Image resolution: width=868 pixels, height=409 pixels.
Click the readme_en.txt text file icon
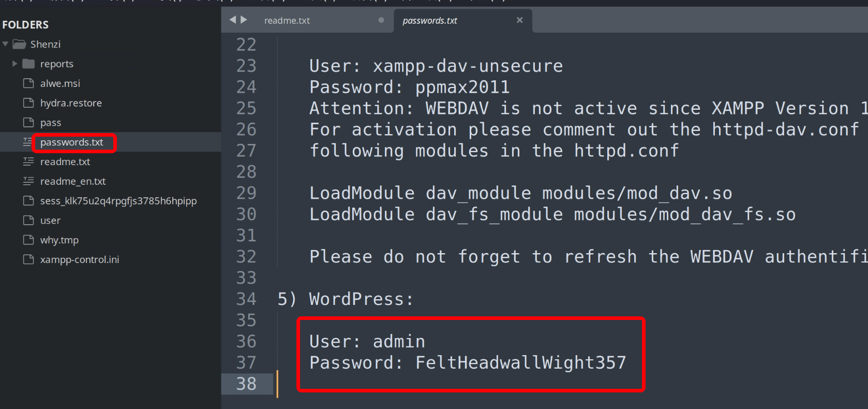click(x=28, y=181)
